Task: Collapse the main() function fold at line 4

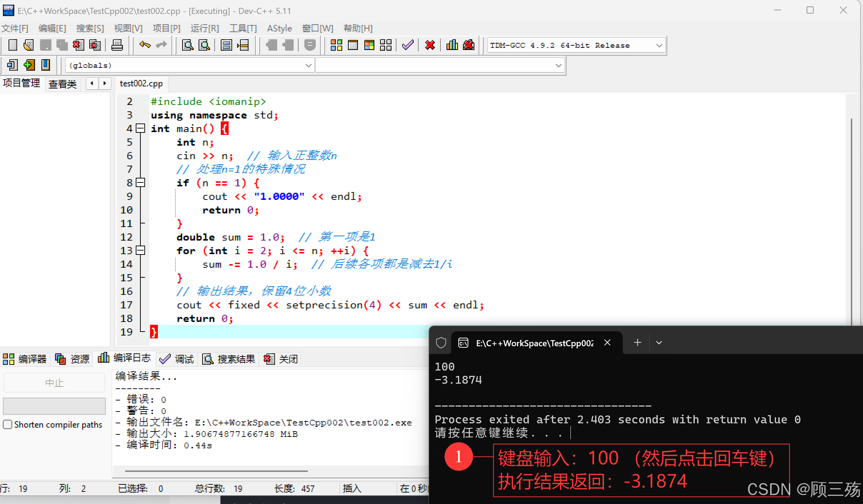Action: (x=141, y=128)
